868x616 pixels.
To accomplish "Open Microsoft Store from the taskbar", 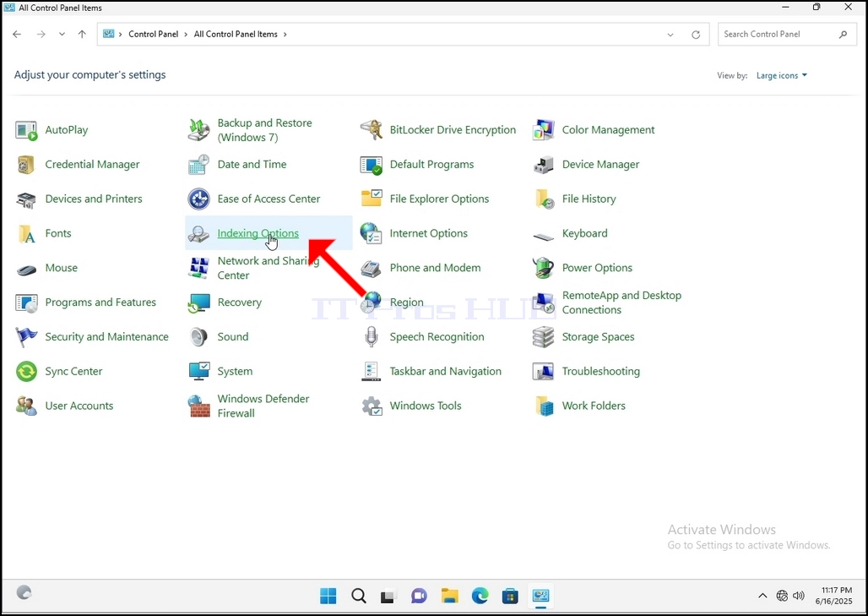I will coord(510,596).
